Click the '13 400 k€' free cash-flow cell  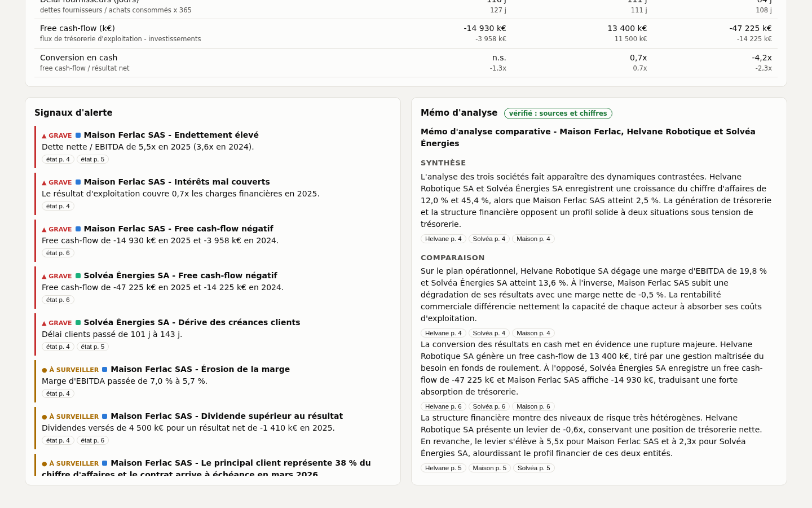[x=627, y=28]
